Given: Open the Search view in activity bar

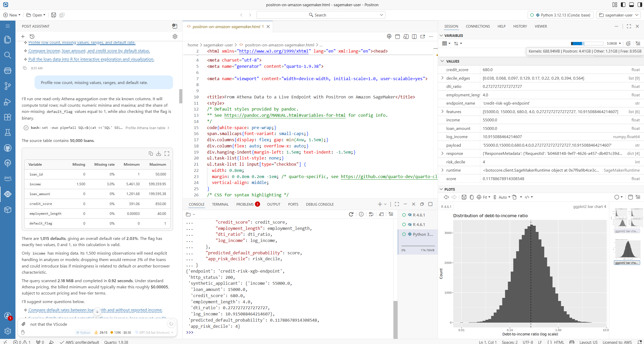Looking at the screenshot, I should [8, 55].
